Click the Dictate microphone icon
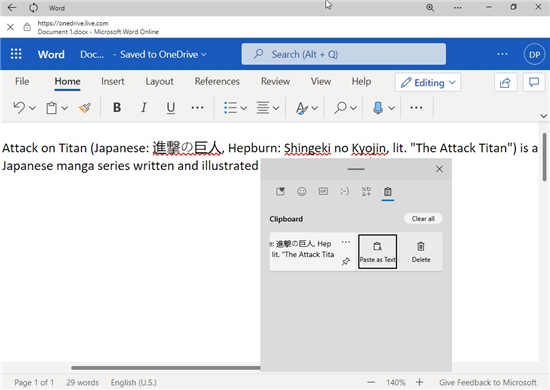 pos(378,108)
